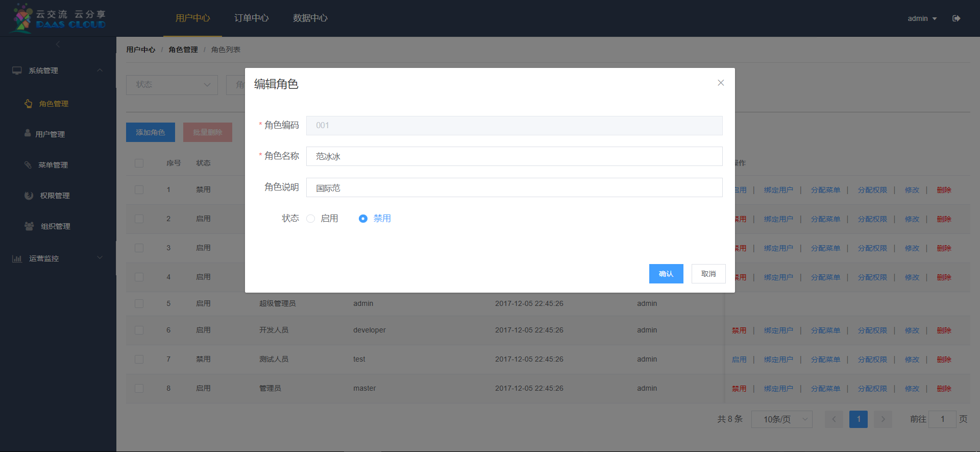Viewport: 980px width, 452px height.
Task: Click the 确认 button
Action: click(x=666, y=274)
